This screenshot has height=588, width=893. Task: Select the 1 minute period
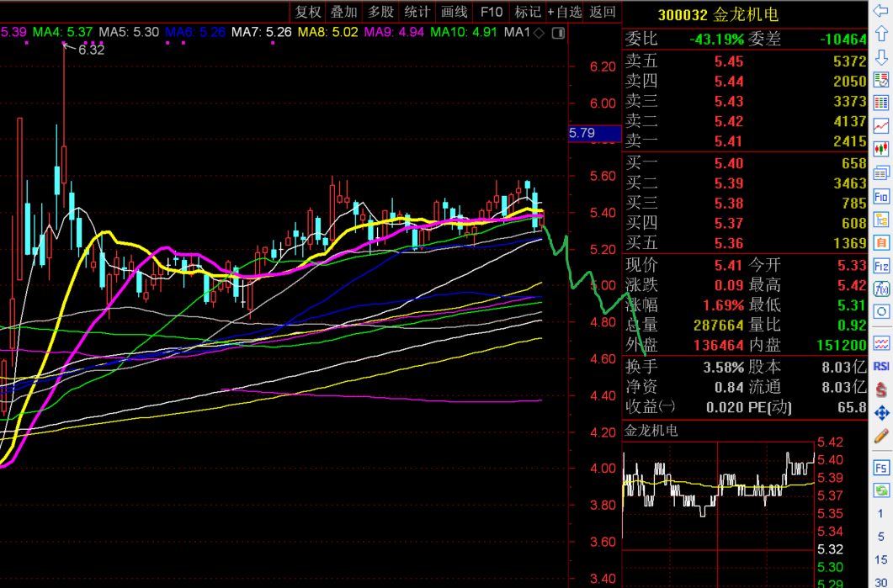[x=881, y=514]
